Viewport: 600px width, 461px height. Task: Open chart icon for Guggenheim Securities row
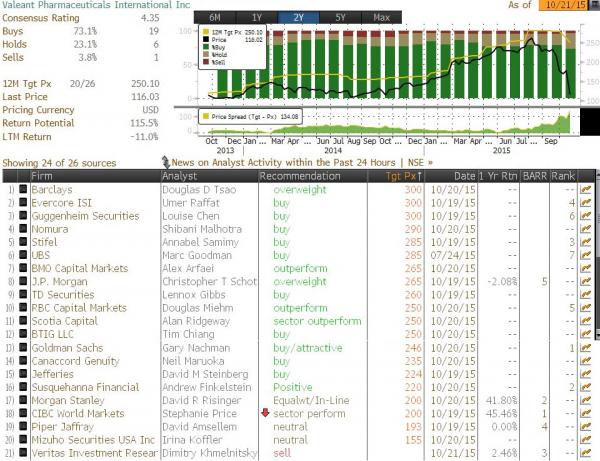point(585,216)
